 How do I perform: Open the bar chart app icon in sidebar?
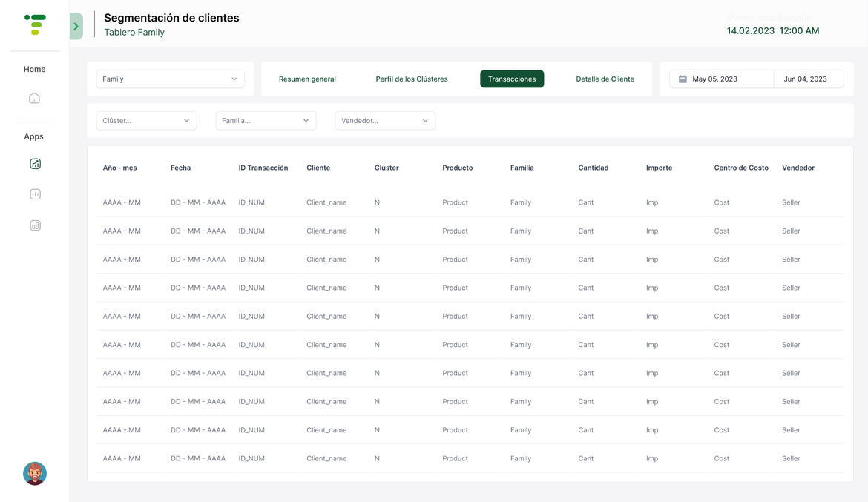pos(35,225)
